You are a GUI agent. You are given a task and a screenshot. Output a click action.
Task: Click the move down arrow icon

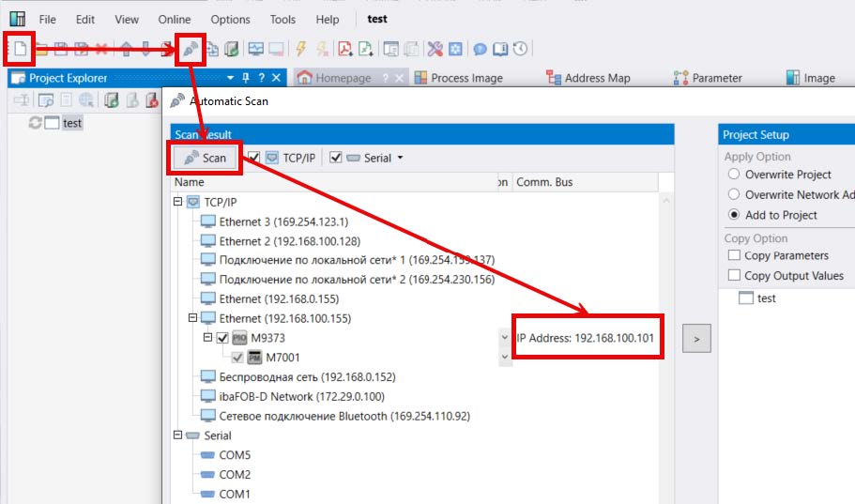pyautogui.click(x=146, y=49)
